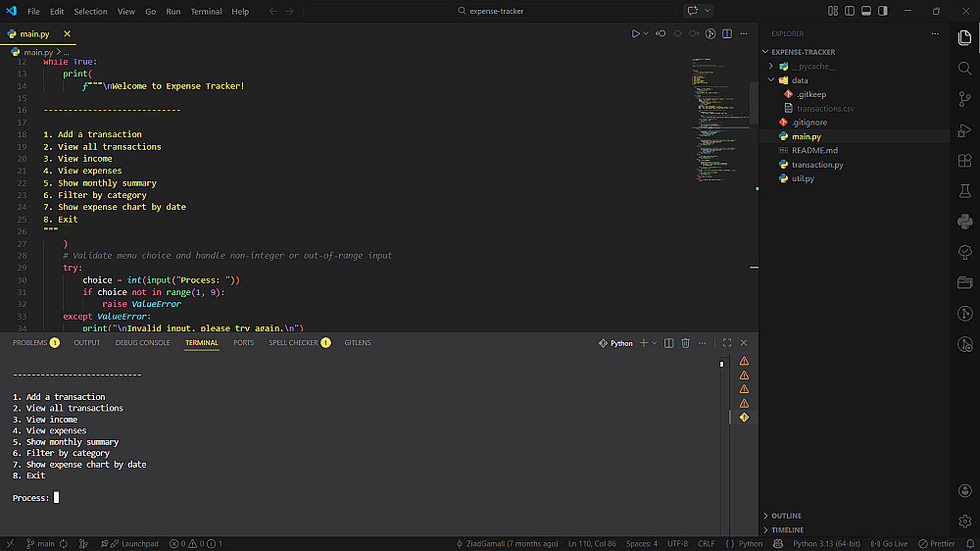Open transaction.py from the explorer
This screenshot has height=551, width=980.
click(x=817, y=165)
